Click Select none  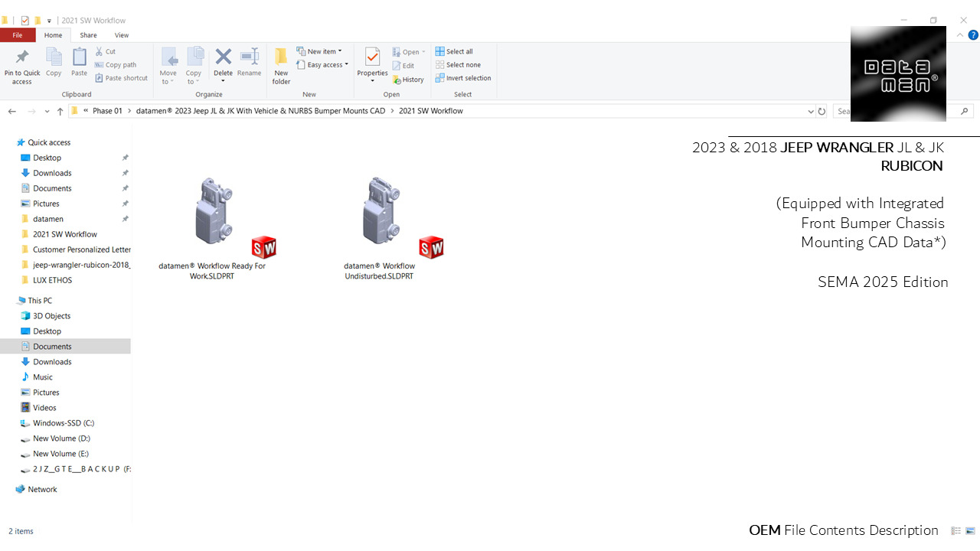point(458,65)
